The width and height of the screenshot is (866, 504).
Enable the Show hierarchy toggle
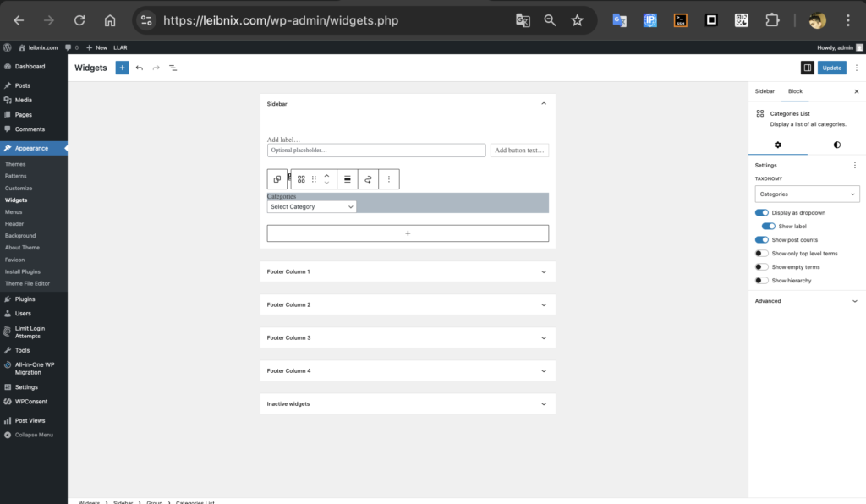(762, 281)
